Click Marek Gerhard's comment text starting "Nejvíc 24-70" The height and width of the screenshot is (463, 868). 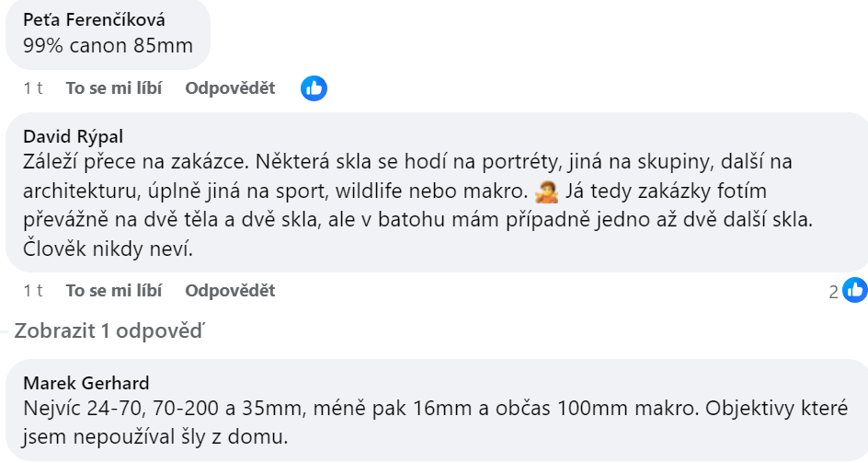tap(435, 422)
